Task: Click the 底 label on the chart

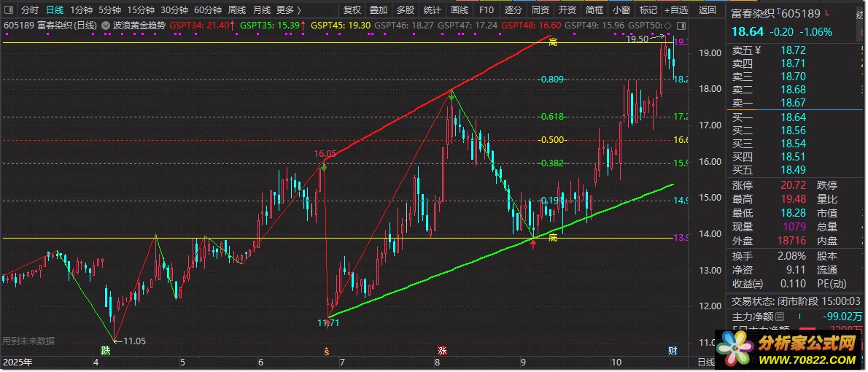Action: [x=552, y=238]
